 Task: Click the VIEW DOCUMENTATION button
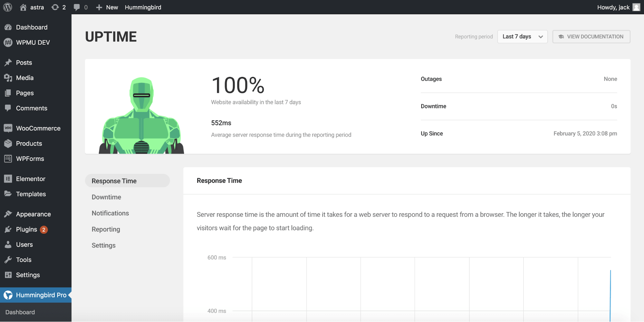591,36
